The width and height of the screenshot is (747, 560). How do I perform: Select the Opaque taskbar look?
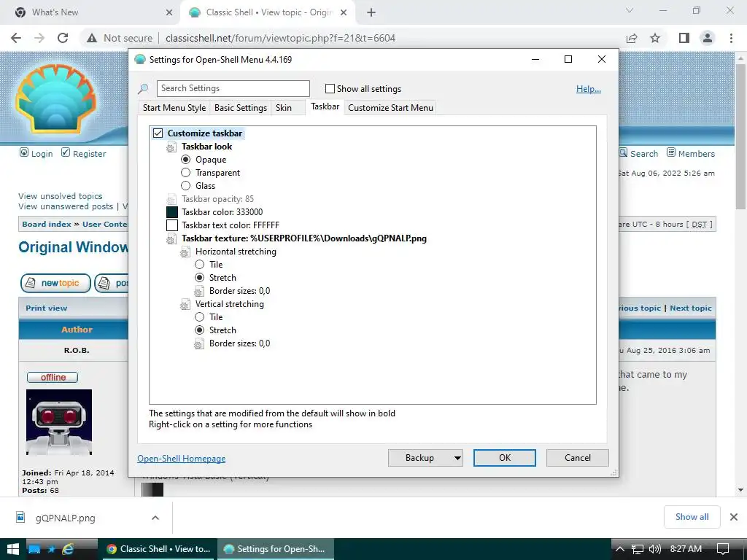tap(186, 160)
